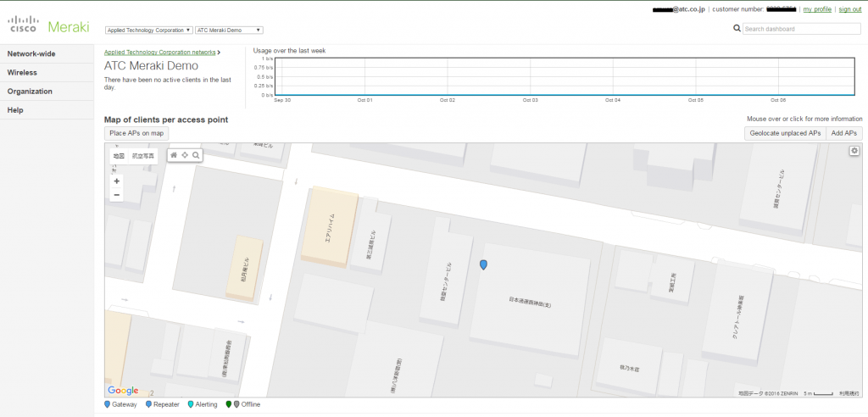This screenshot has height=417, width=868.
Task: Click the Oct 06 label on usage graph
Action: point(778,100)
